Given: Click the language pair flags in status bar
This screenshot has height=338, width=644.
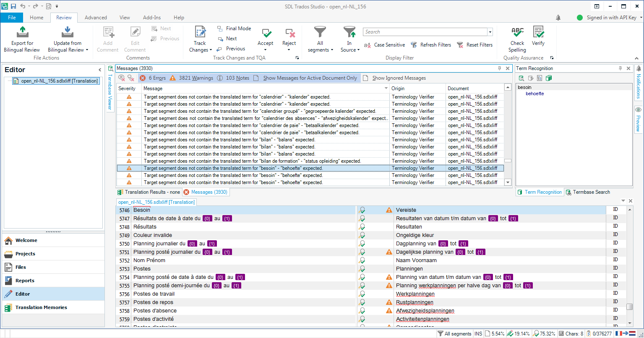Looking at the screenshot, I should (x=626, y=334).
